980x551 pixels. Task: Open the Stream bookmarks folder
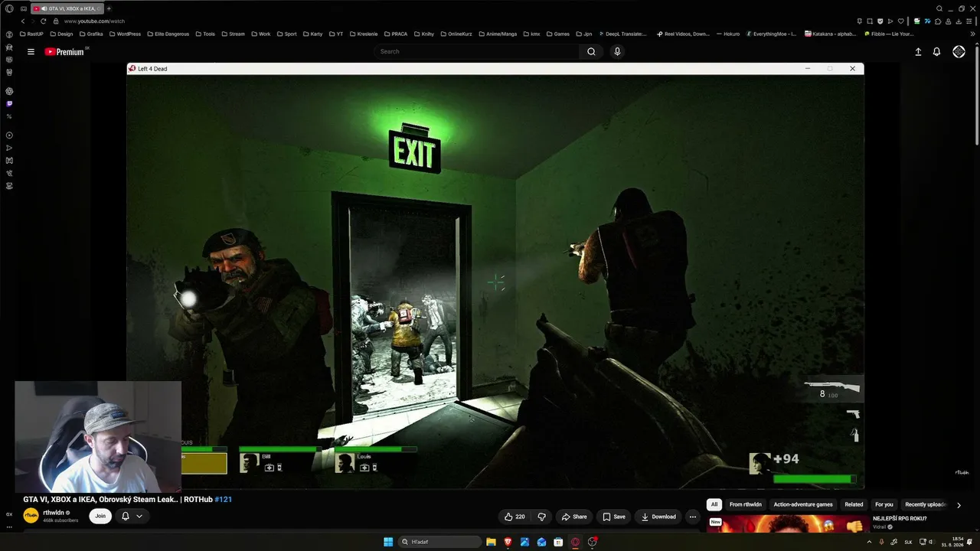click(233, 34)
